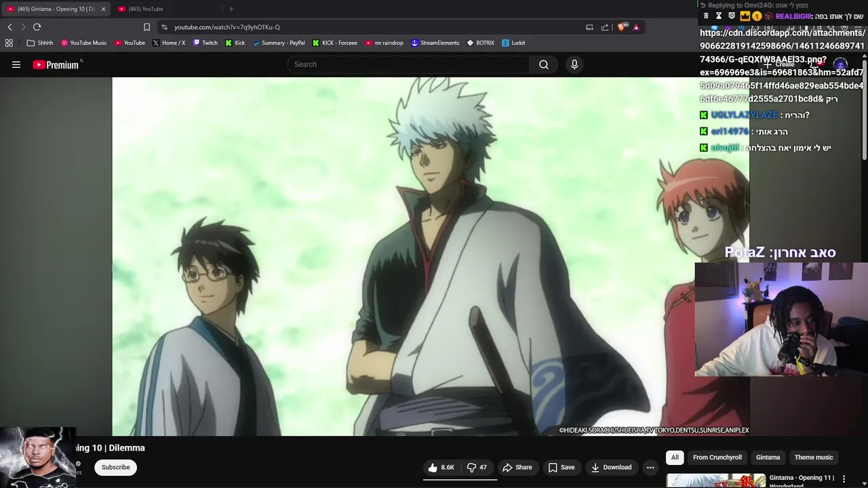
Task: Open the BOTRIX bookmark
Action: [481, 43]
